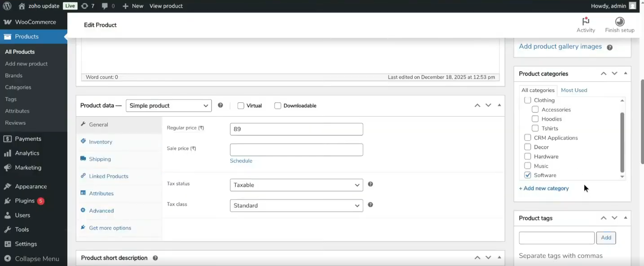Image resolution: width=644 pixels, height=266 pixels.
Task: Open the Tax class Standard dropdown
Action: click(x=296, y=205)
